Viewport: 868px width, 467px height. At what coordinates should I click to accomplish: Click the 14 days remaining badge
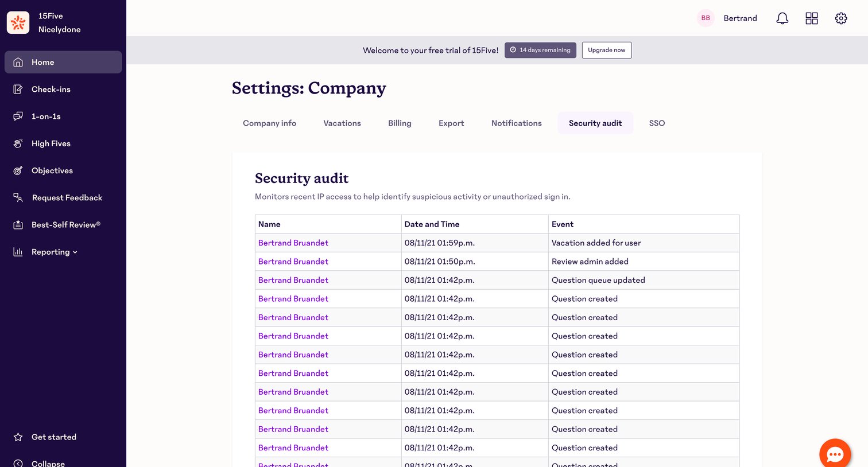pyautogui.click(x=540, y=50)
